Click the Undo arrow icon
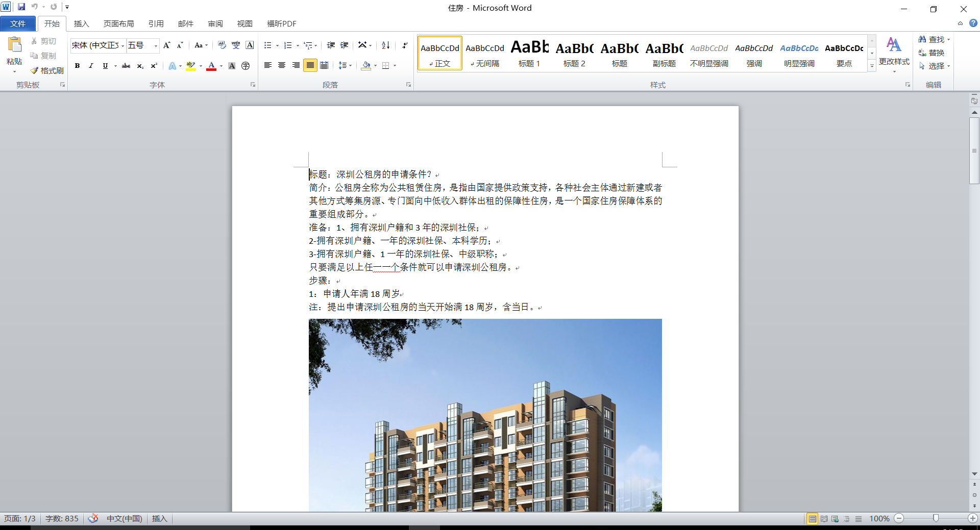Viewport: 980px width, 530px height. click(x=34, y=7)
